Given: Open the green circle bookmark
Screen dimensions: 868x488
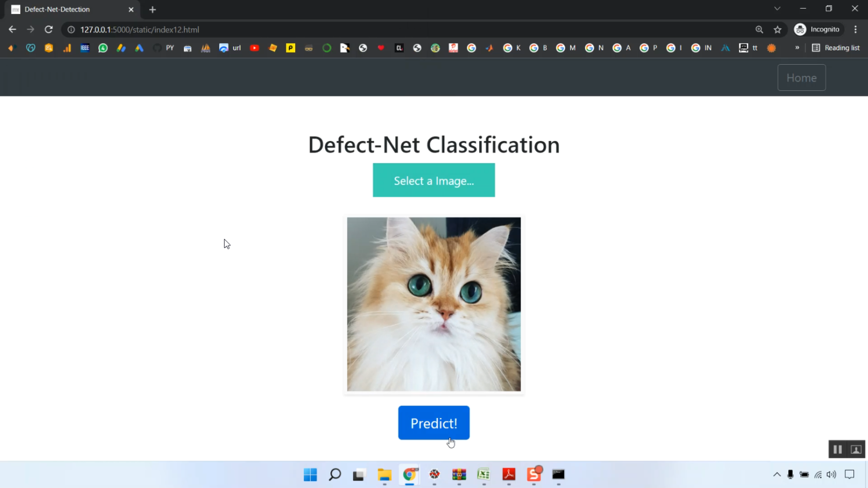Looking at the screenshot, I should (327, 48).
